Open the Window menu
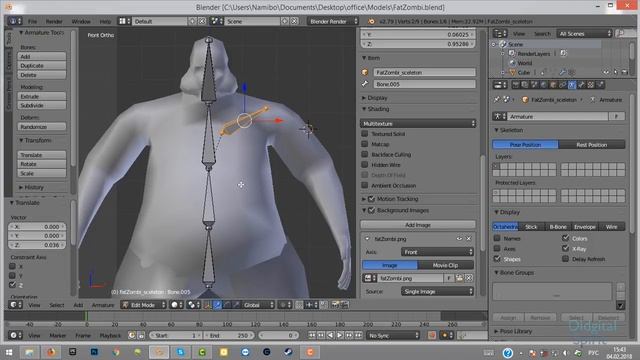 (81, 21)
